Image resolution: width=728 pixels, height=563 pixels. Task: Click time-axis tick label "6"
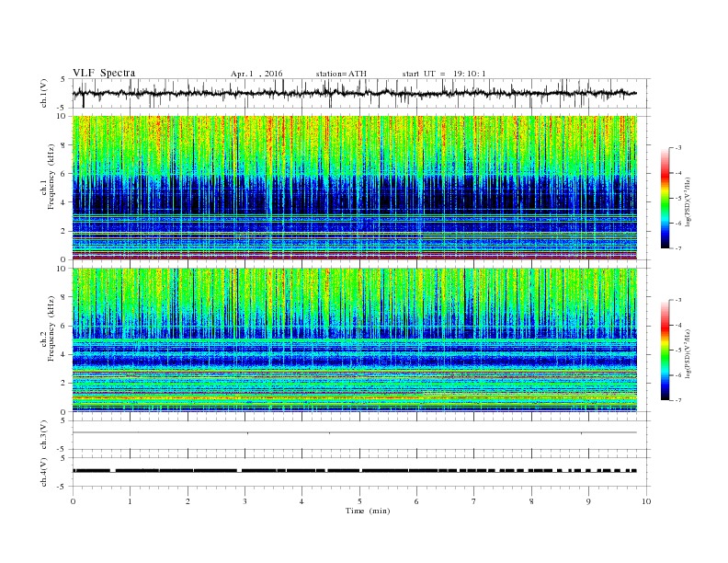click(x=416, y=501)
